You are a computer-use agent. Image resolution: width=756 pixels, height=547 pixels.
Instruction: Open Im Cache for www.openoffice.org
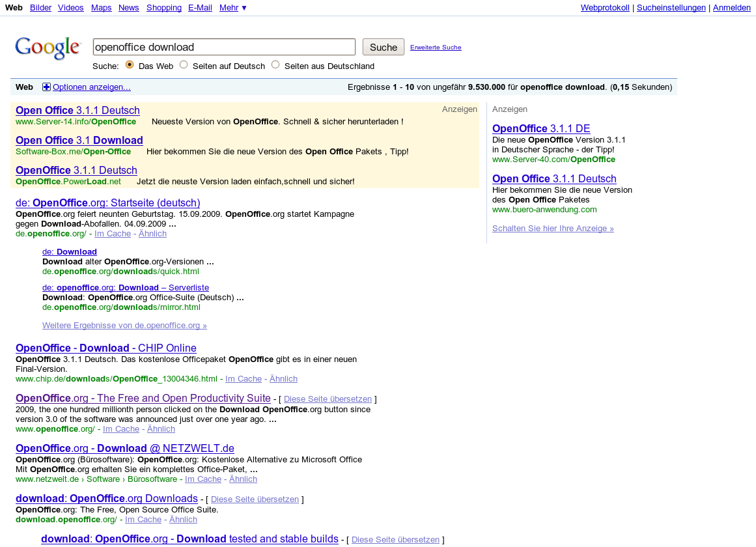point(121,429)
